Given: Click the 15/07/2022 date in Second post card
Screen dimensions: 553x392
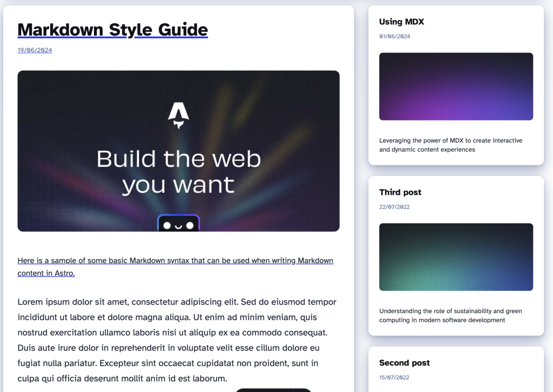Looking at the screenshot, I should coord(394,377).
